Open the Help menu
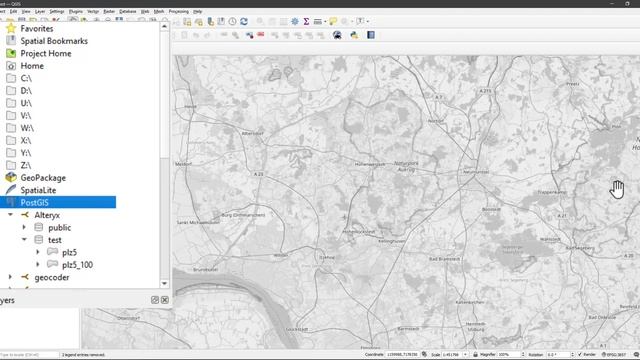This screenshot has height=360, width=640. tap(198, 11)
